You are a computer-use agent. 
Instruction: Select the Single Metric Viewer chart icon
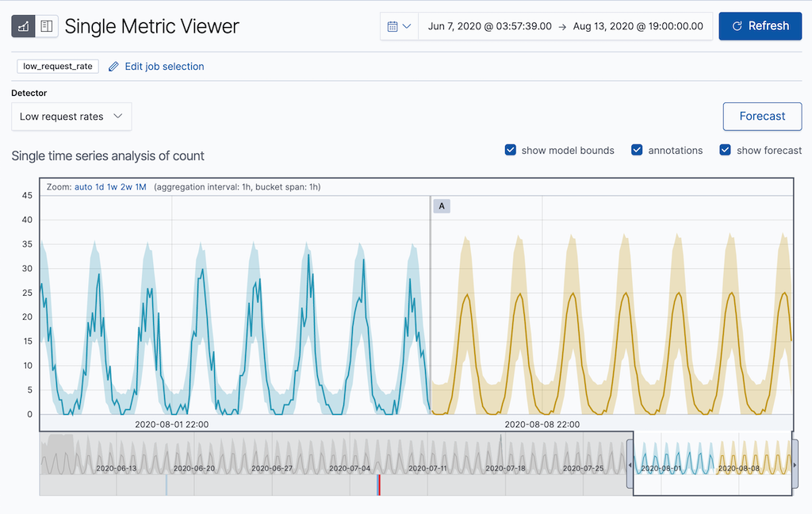point(22,26)
